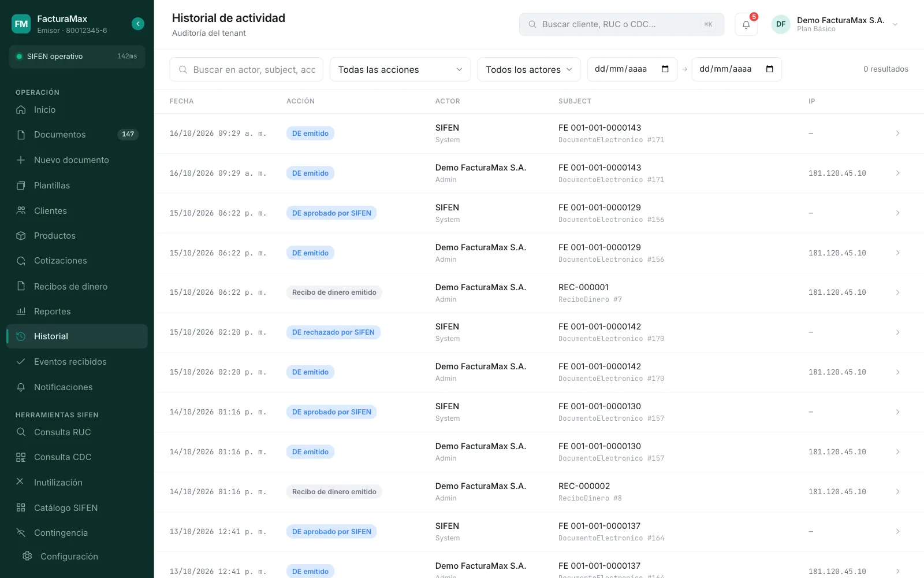
Task: Focus the global Buscar cliente, RUC o CDC field
Action: 621,24
